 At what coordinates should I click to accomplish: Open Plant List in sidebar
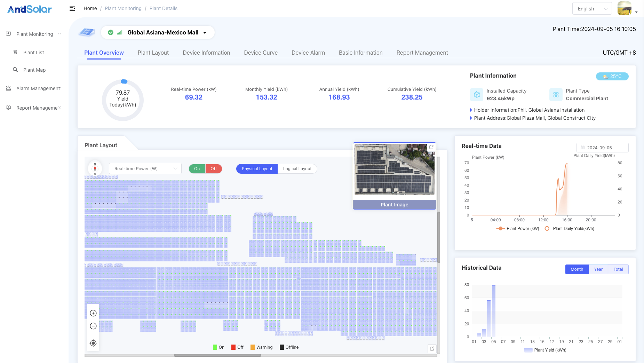coord(34,53)
